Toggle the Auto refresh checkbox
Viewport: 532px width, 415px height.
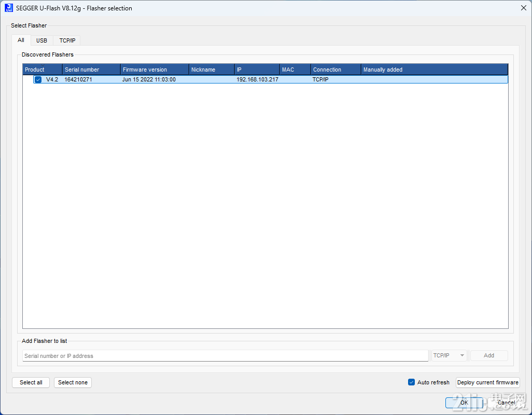tap(411, 382)
